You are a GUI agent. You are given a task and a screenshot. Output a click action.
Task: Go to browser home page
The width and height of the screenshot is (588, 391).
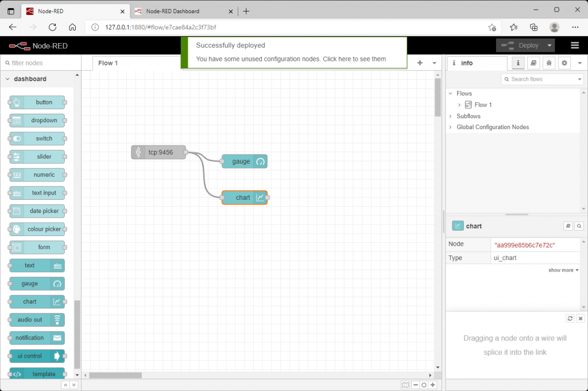(x=72, y=27)
